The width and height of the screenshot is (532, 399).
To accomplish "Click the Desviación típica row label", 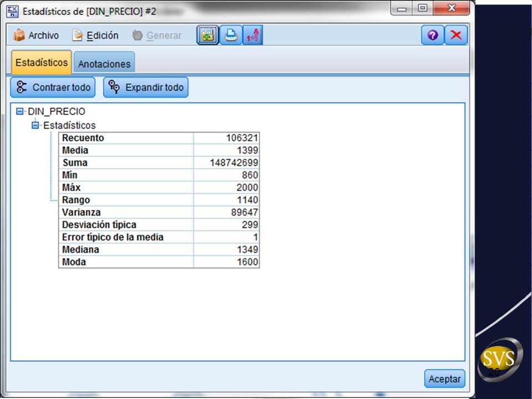I will click(99, 224).
